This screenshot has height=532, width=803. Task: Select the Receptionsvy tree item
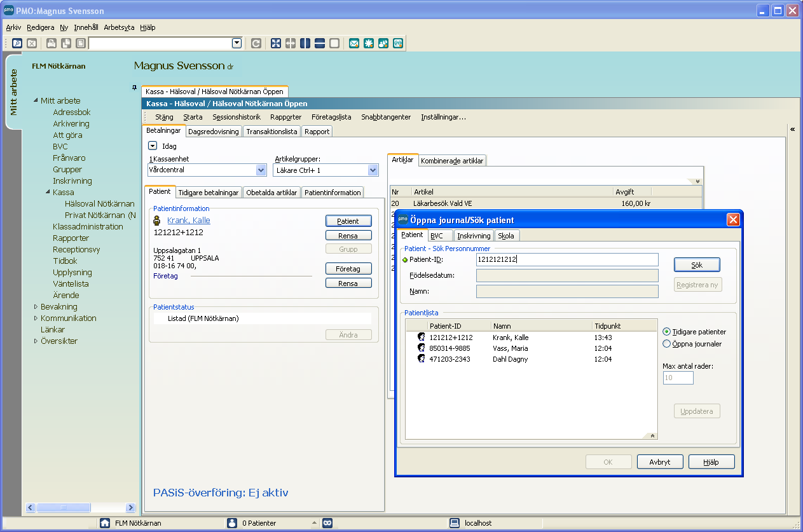tap(76, 250)
